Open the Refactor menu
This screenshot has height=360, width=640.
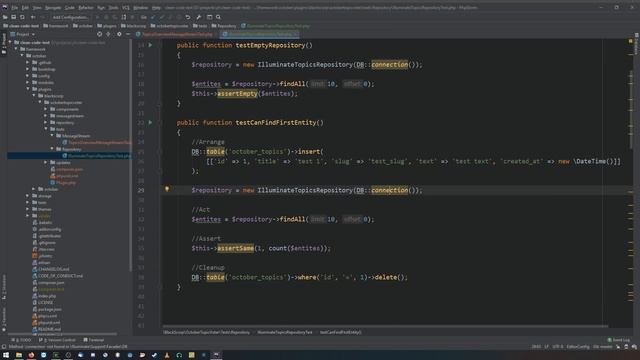[86, 7]
